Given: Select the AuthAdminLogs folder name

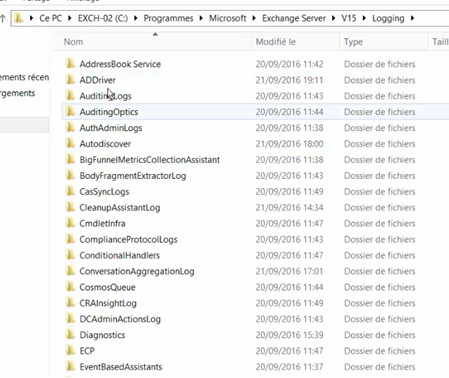Looking at the screenshot, I should pos(111,128).
